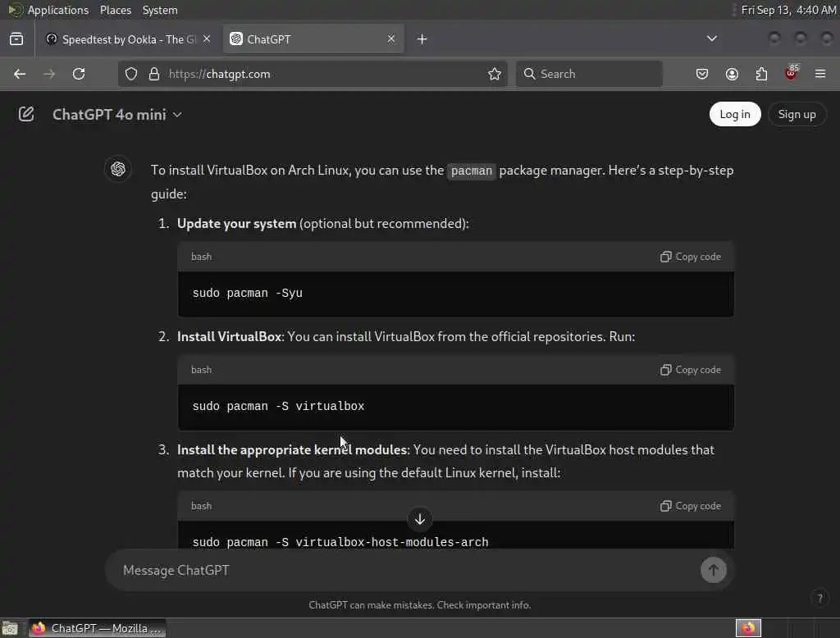This screenshot has height=638, width=840.
Task: Open uBlock Origin extension showing 85
Action: tap(792, 73)
